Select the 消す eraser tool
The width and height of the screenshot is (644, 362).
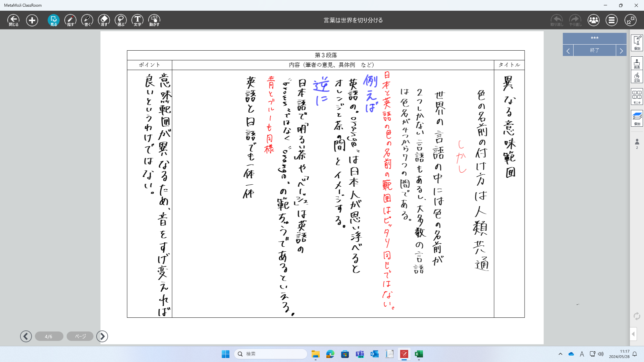[104, 20]
